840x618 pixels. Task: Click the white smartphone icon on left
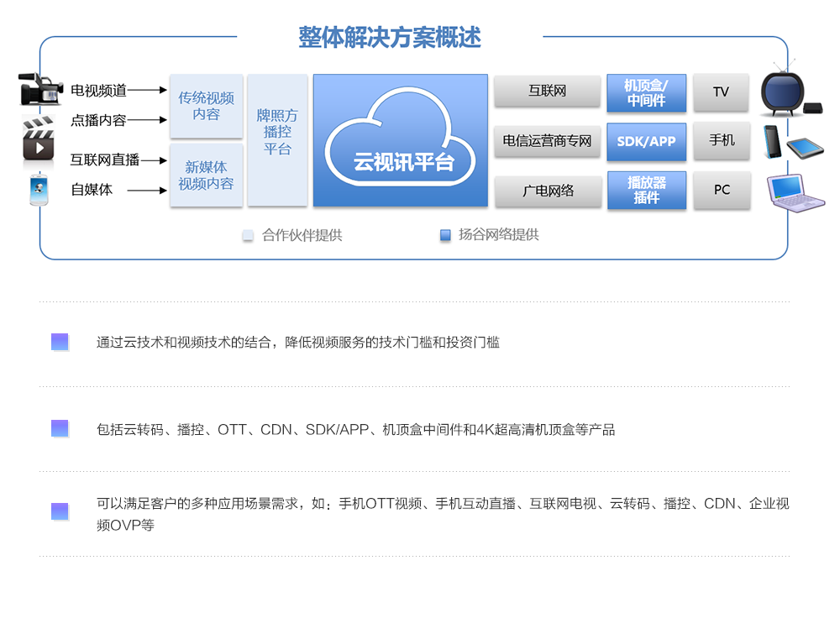pos(39,190)
